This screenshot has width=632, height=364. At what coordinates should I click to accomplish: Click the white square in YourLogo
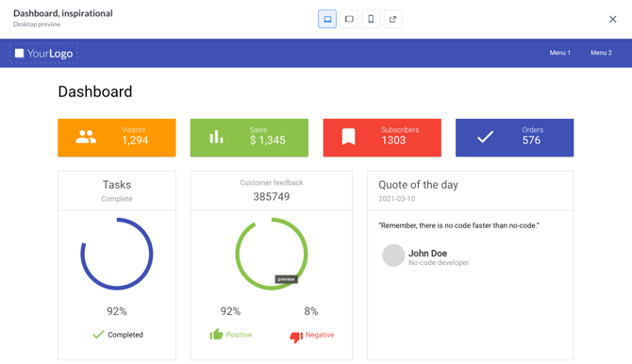point(20,53)
